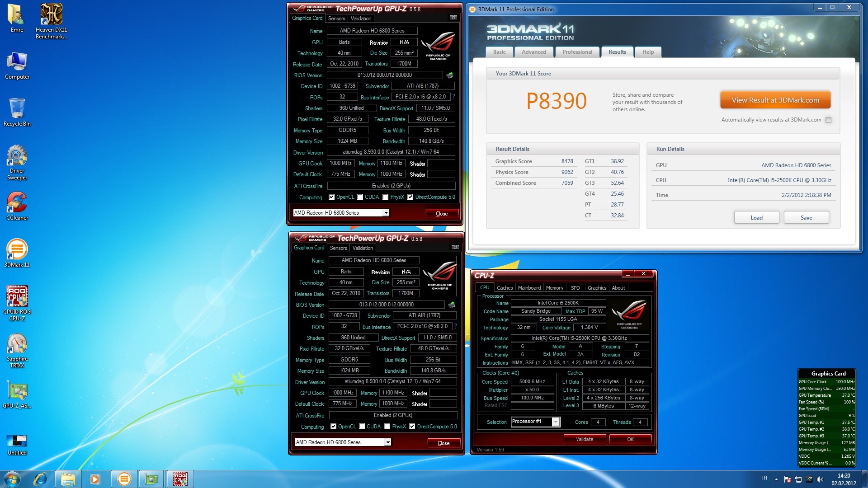Toggle the CUDA checkbox in top GPU-Z
This screenshot has height=488, width=868.
(x=360, y=197)
